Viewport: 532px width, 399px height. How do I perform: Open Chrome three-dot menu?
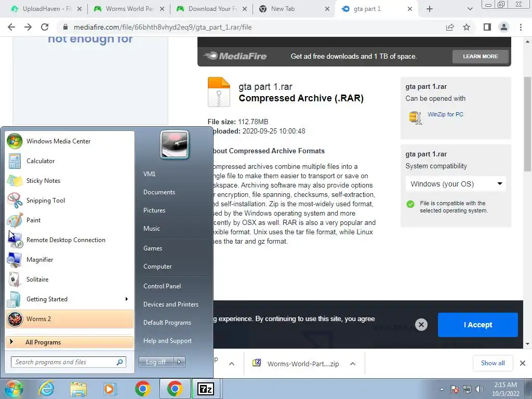click(521, 27)
